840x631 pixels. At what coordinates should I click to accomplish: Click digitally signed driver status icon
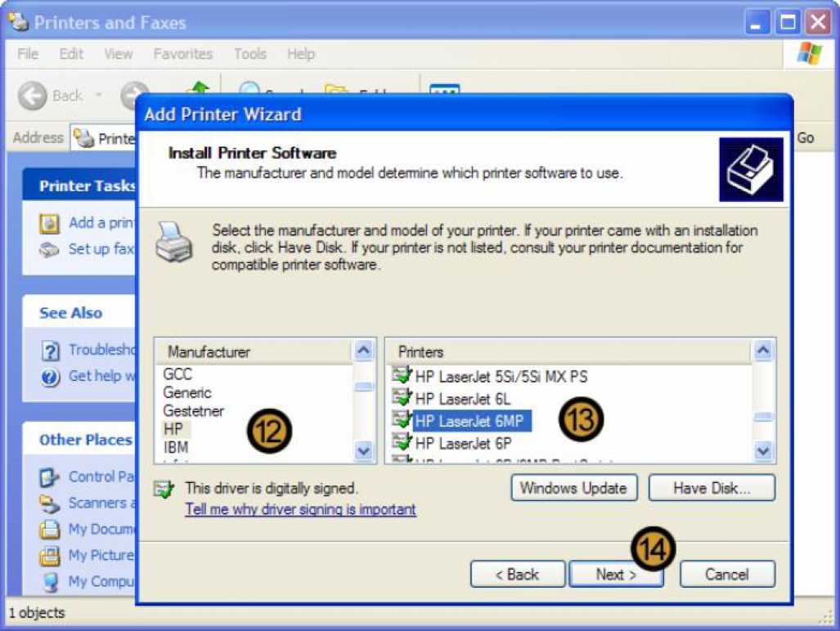tap(164, 488)
